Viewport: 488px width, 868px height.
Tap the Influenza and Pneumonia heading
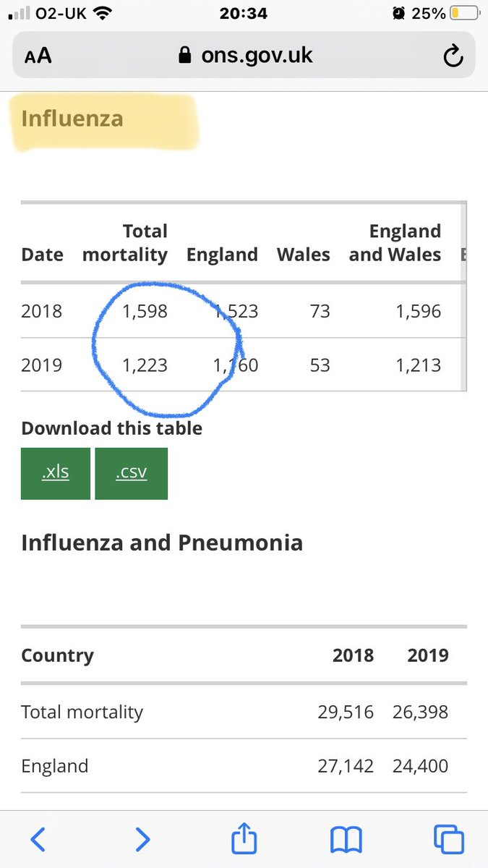coord(162,542)
